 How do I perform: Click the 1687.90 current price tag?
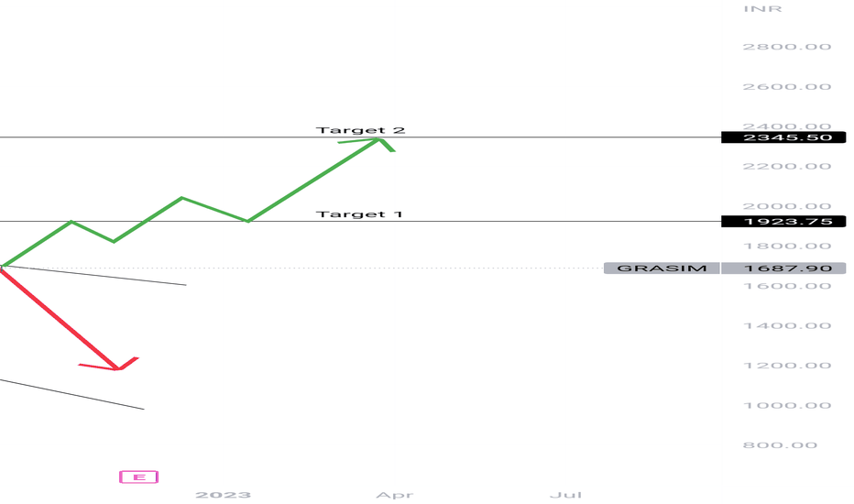783,268
